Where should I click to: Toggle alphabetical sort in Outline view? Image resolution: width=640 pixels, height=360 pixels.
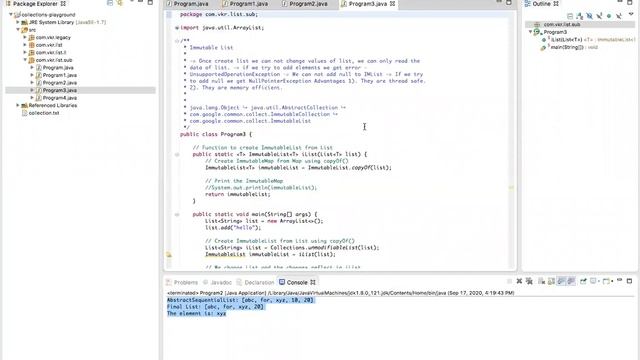coord(580,16)
